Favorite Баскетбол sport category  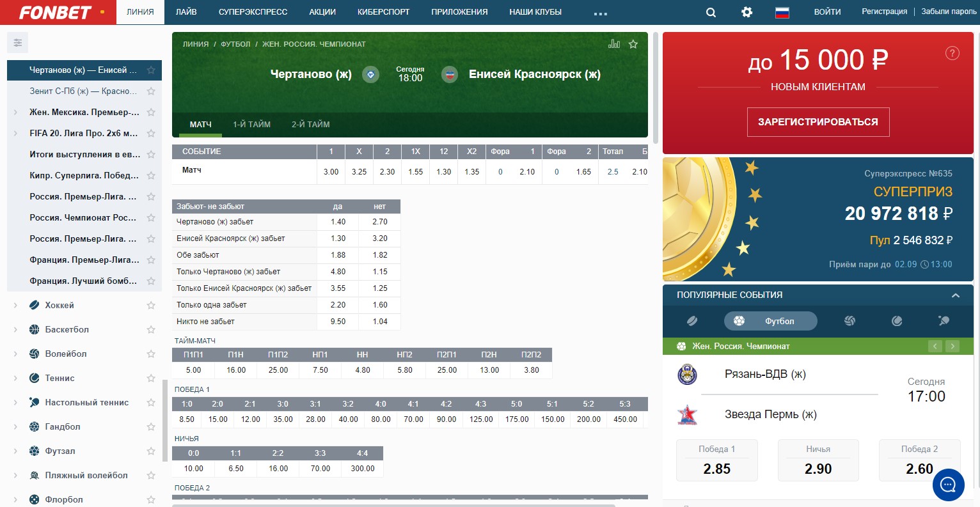[x=151, y=330]
